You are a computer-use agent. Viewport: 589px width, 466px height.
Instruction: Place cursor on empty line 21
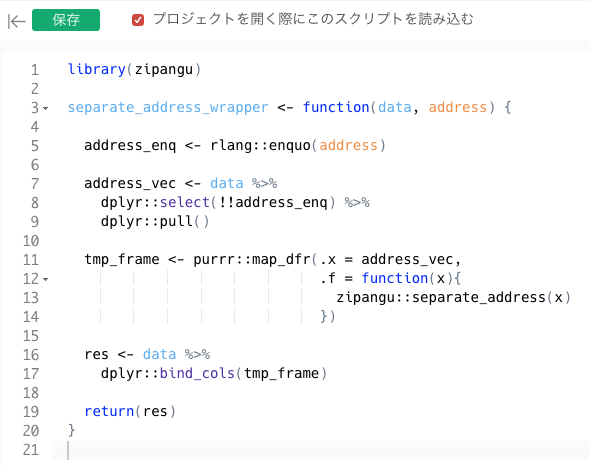pyautogui.click(x=320, y=450)
